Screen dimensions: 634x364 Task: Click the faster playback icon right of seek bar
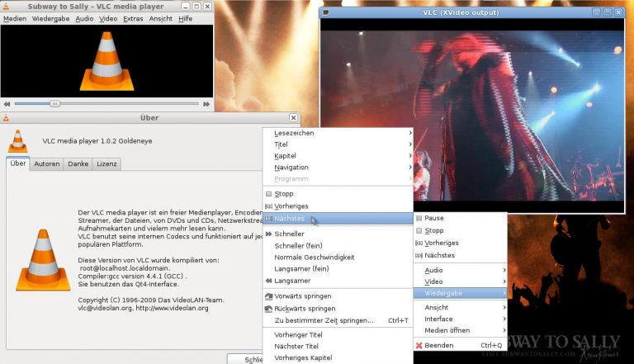click(206, 104)
